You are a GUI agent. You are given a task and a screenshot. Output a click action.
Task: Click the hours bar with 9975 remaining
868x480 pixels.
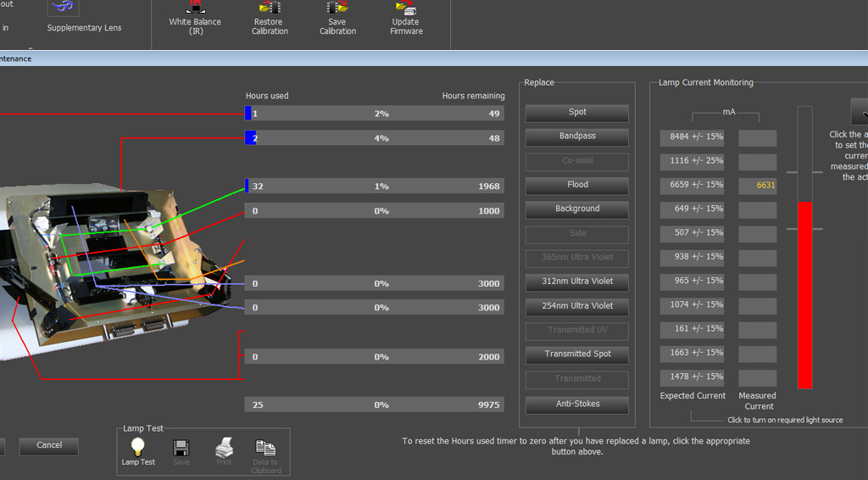tap(374, 405)
